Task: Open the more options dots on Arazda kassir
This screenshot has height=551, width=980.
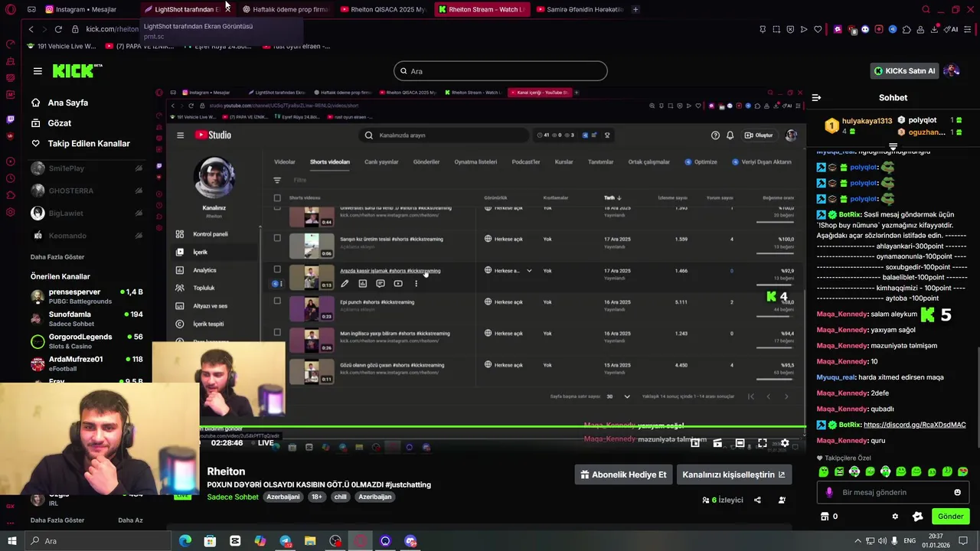Action: 416,284
